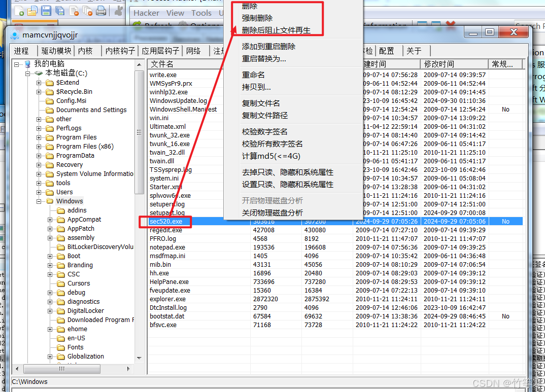
Task: Choose 删除后阻止文件再生 from the context menu
Action: 276,30
